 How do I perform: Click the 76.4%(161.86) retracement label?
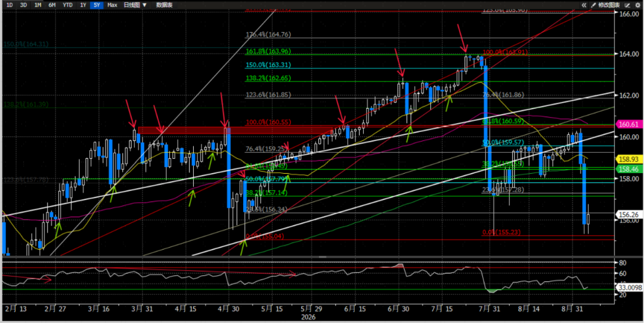tap(503, 95)
